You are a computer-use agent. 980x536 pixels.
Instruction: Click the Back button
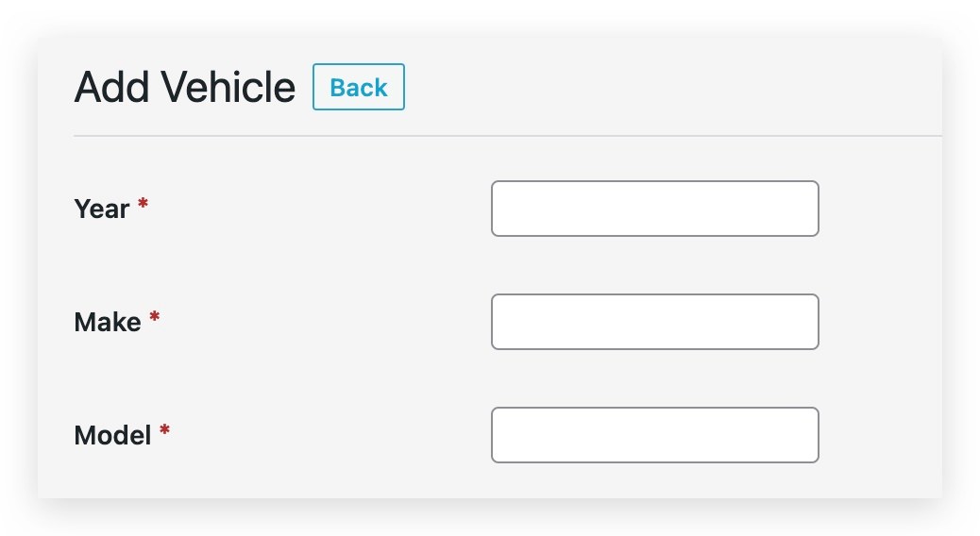click(358, 87)
